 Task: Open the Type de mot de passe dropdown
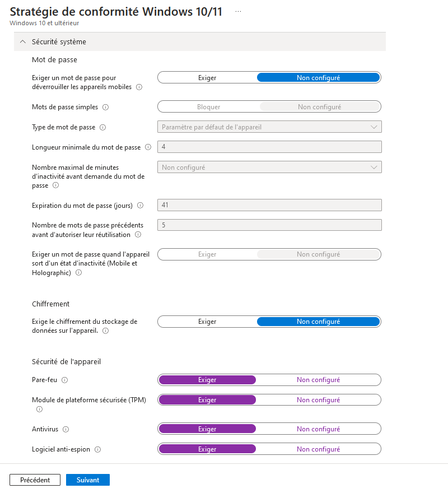point(269,127)
